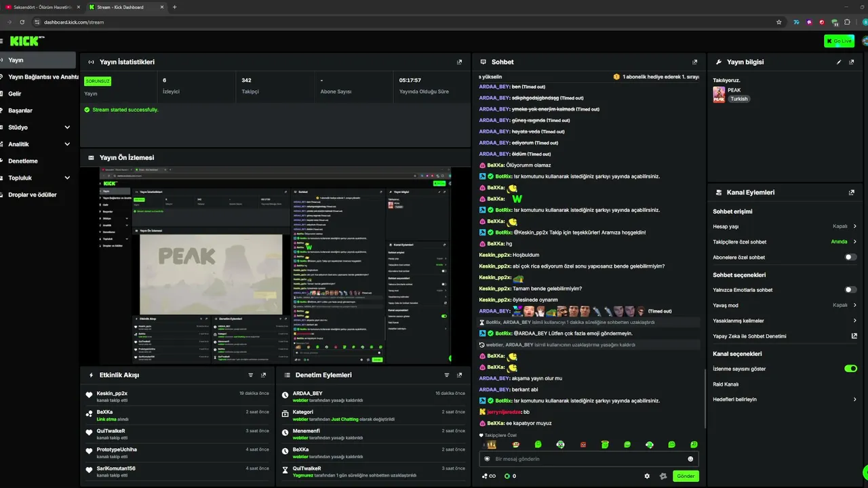
Task: Filter the Etkinlik Akışı feed
Action: [250, 375]
